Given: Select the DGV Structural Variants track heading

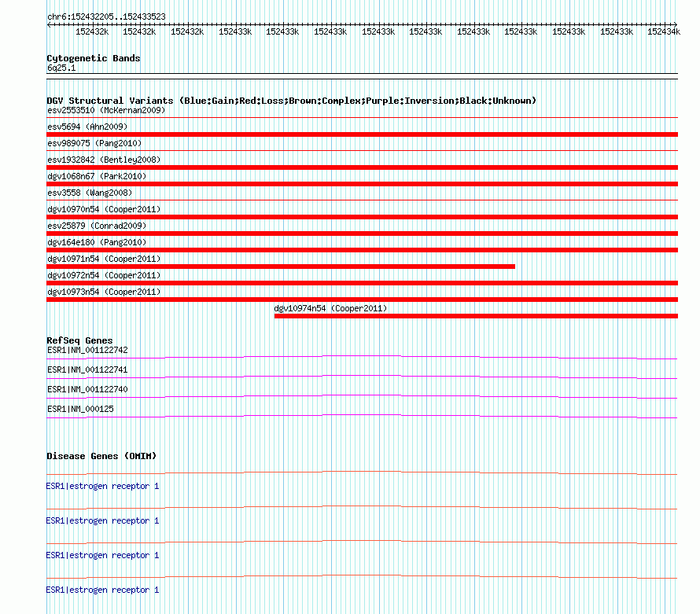Looking at the screenshot, I should 291,101.
